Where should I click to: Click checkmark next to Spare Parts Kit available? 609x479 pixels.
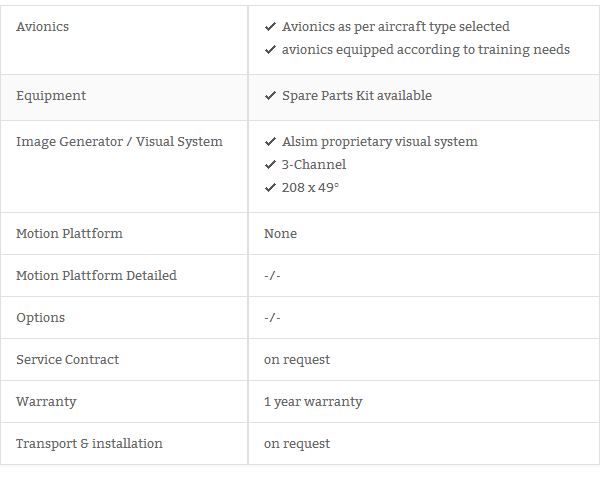tap(270, 96)
